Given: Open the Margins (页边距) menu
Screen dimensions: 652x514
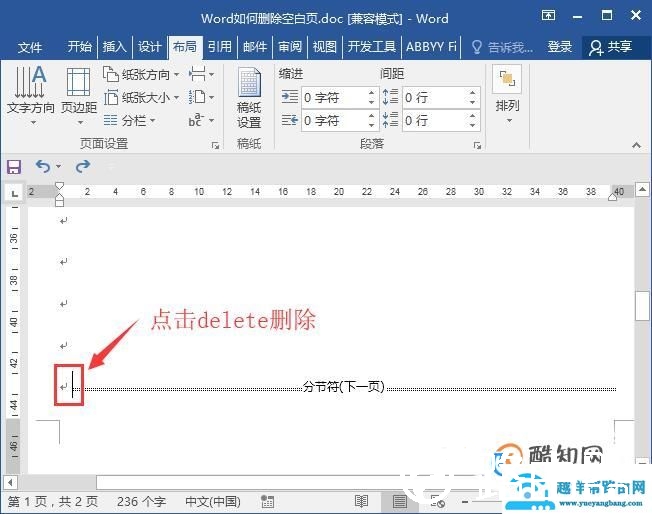Looking at the screenshot, I should click(x=79, y=95).
